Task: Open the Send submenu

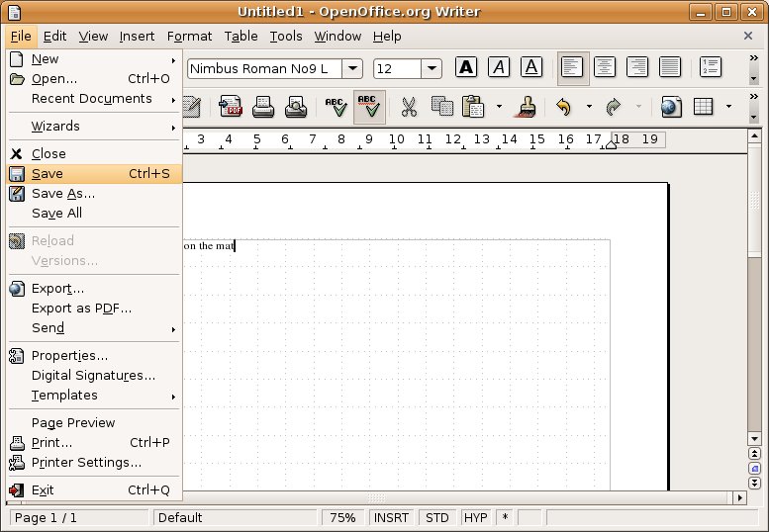Action: click(x=95, y=328)
